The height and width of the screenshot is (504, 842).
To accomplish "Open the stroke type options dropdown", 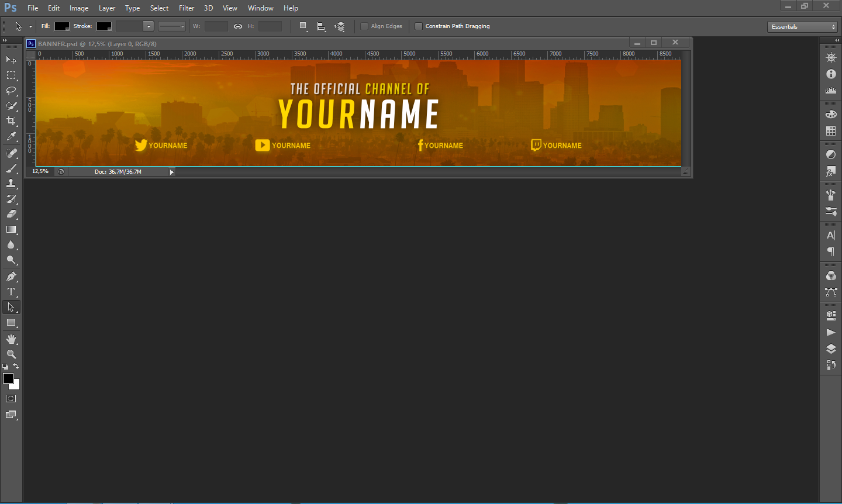I will point(172,26).
